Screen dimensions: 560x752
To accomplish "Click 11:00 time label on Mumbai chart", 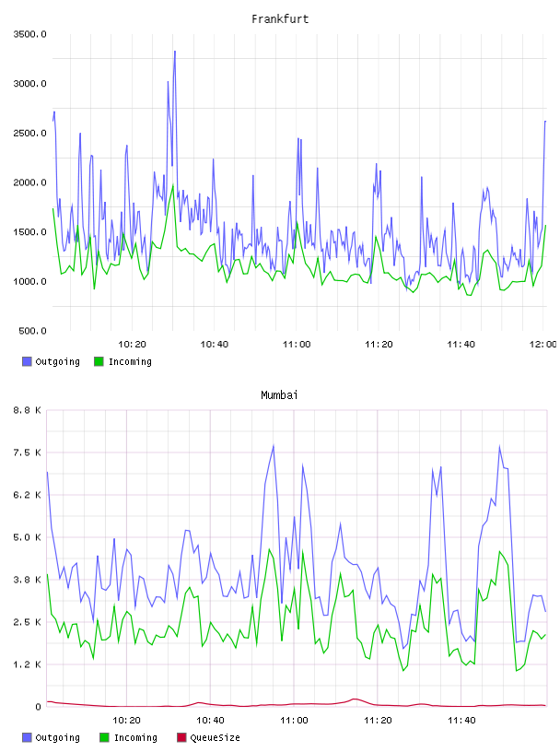I will [294, 721].
